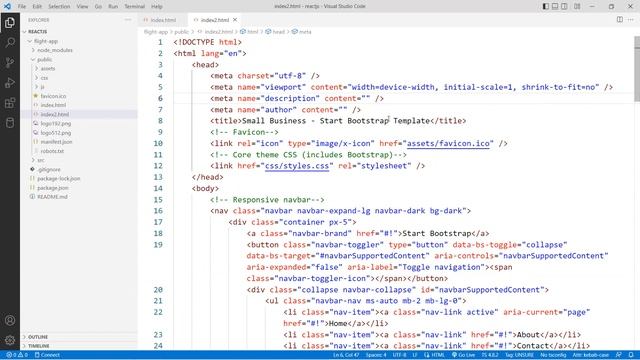Open the Terminal menu
Image resolution: width=640 pixels, height=360 pixels.
point(134,7)
